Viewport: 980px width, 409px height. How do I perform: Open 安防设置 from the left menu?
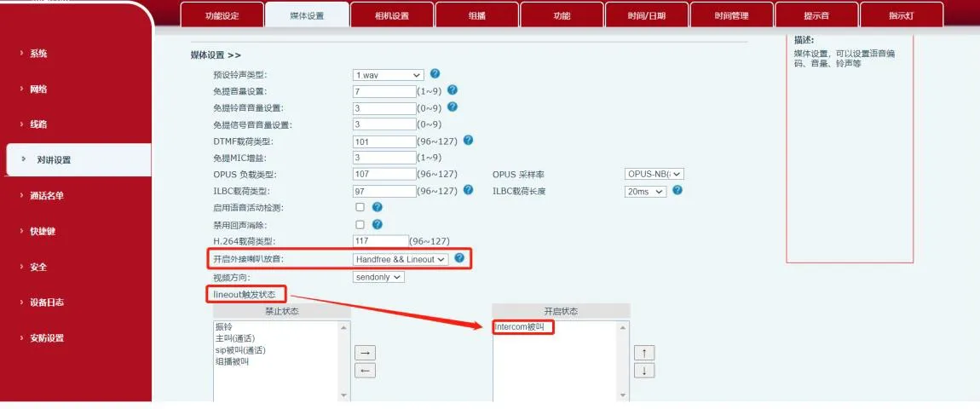47,337
